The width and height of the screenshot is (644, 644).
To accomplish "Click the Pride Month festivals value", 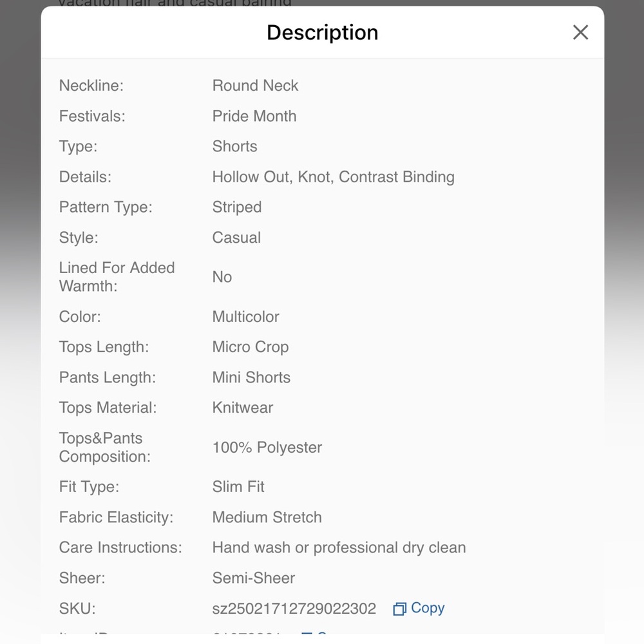I will [254, 116].
